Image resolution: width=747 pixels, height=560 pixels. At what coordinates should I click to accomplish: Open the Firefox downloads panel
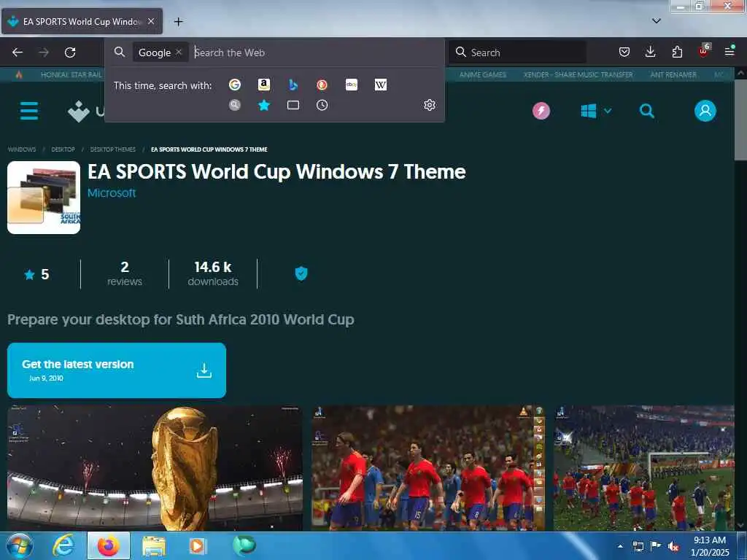650,52
